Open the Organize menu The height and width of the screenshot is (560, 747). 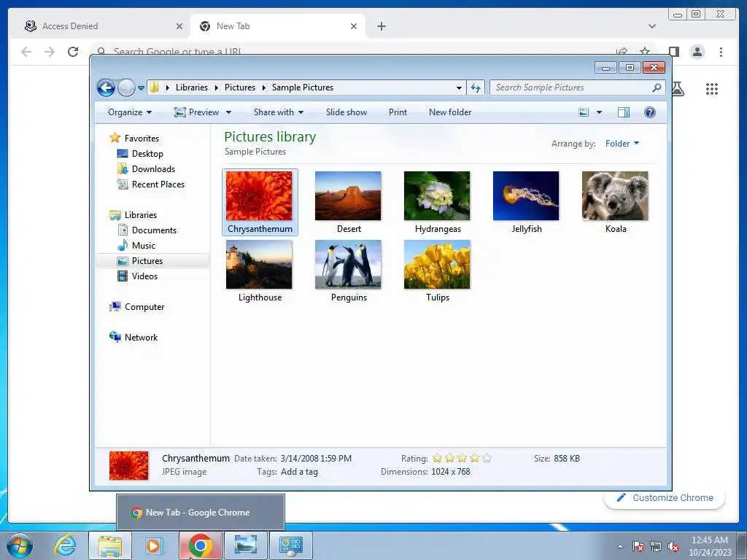tap(130, 112)
